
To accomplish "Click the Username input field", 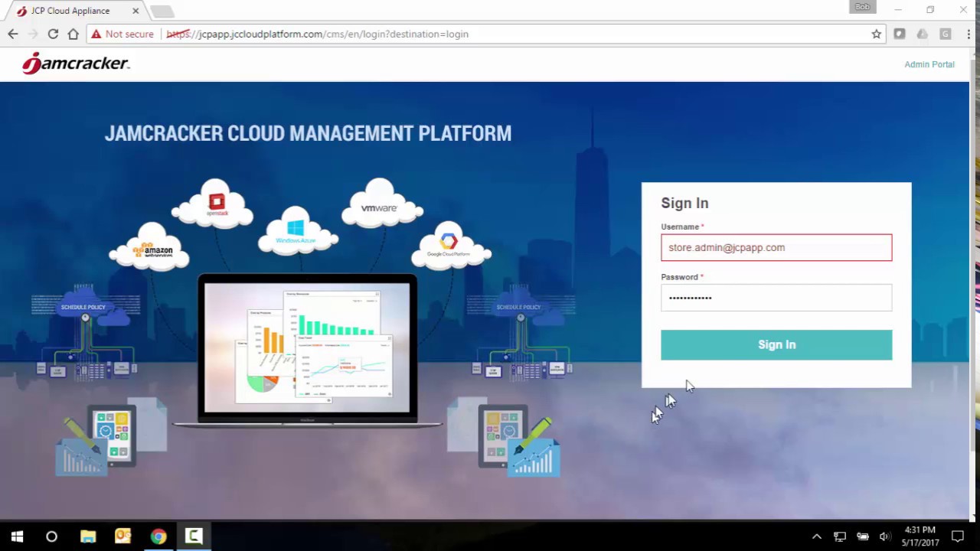I will (776, 247).
